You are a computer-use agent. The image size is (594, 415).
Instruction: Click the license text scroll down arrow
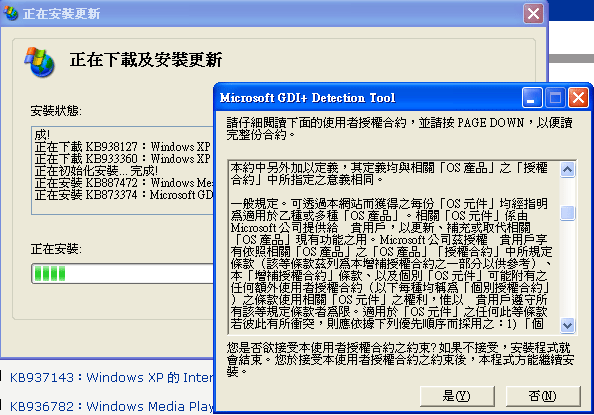(567, 325)
